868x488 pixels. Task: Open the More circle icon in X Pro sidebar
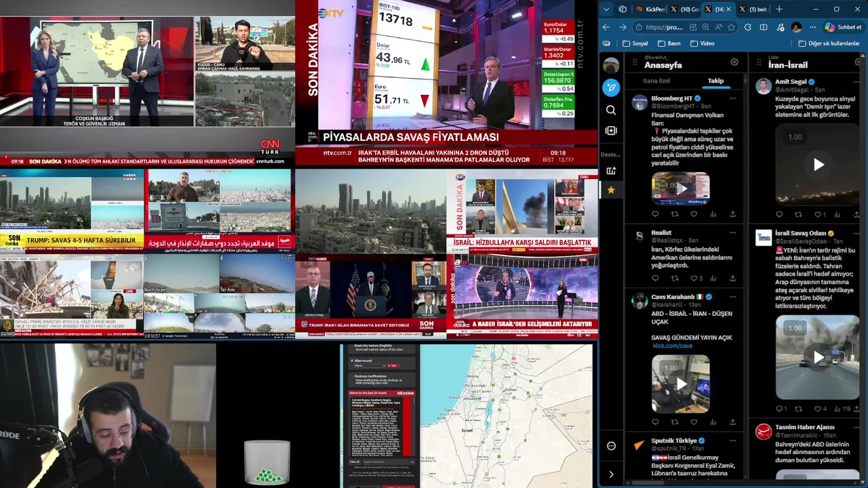[611, 446]
